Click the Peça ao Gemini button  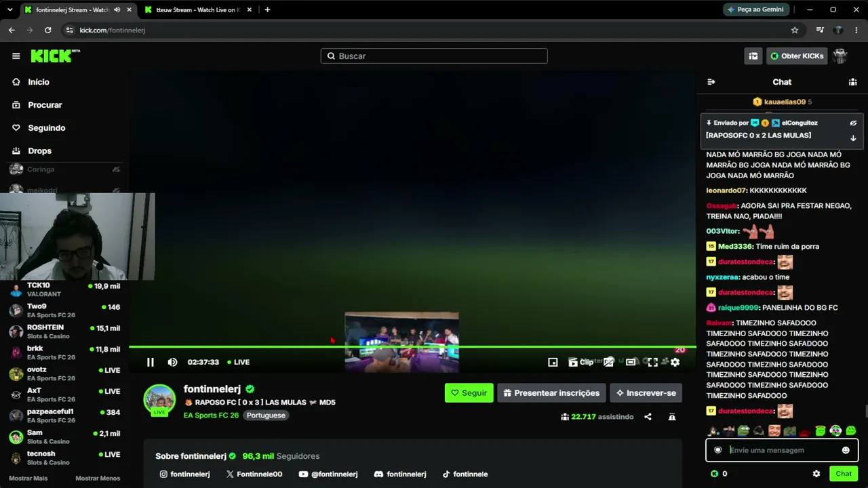pyautogui.click(x=755, y=10)
